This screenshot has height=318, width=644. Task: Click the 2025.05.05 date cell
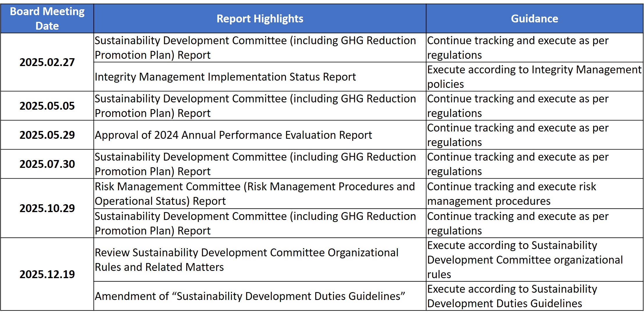point(47,106)
